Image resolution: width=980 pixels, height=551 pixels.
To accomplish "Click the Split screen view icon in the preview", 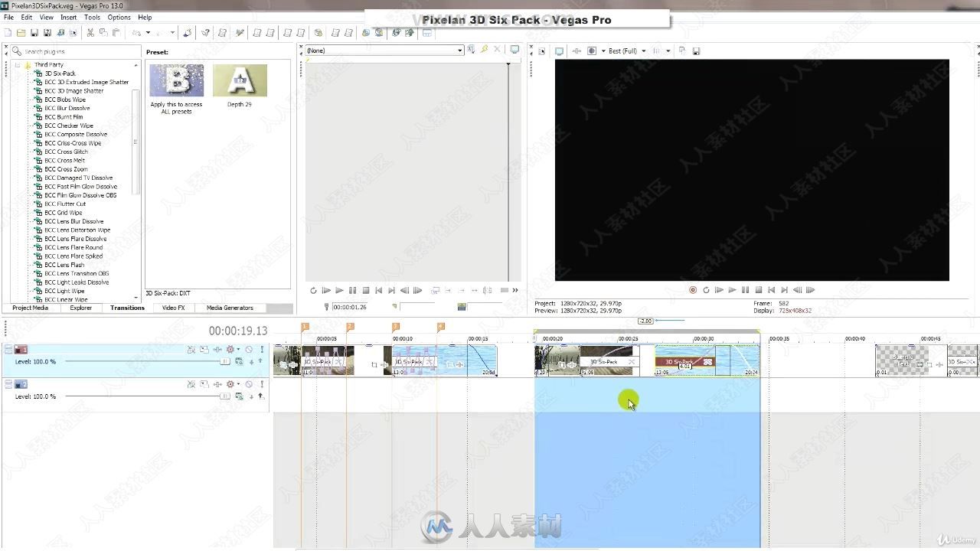I will click(x=591, y=51).
